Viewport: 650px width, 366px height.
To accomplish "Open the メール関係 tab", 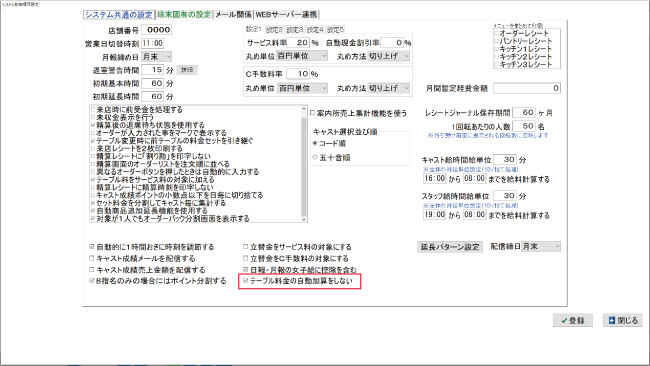I will click(x=233, y=15).
